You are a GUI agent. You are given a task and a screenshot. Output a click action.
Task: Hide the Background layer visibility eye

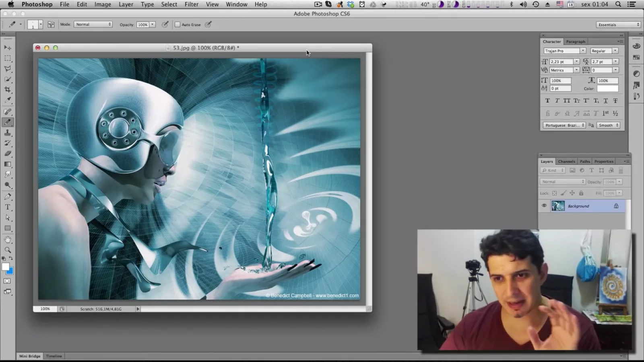coord(544,206)
